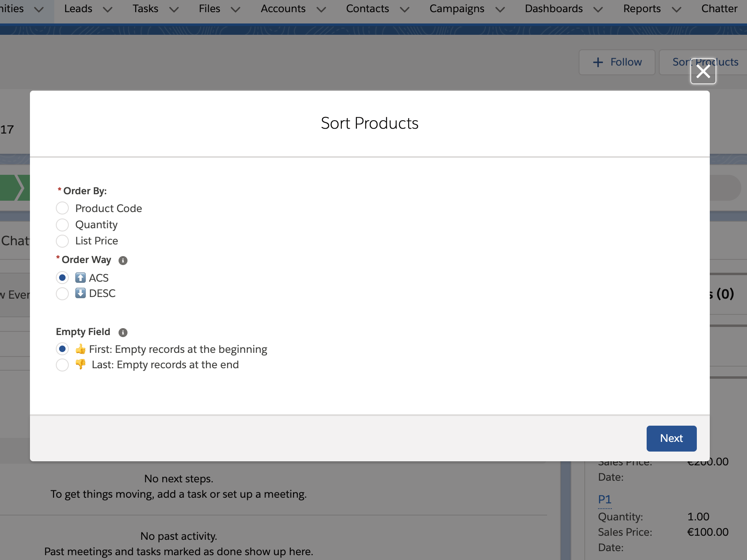Click the thumbs-up icon for First option

(x=81, y=349)
